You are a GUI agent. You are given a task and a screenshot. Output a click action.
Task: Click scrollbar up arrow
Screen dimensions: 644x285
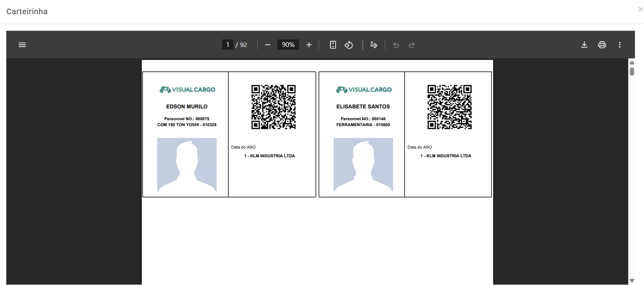click(632, 63)
